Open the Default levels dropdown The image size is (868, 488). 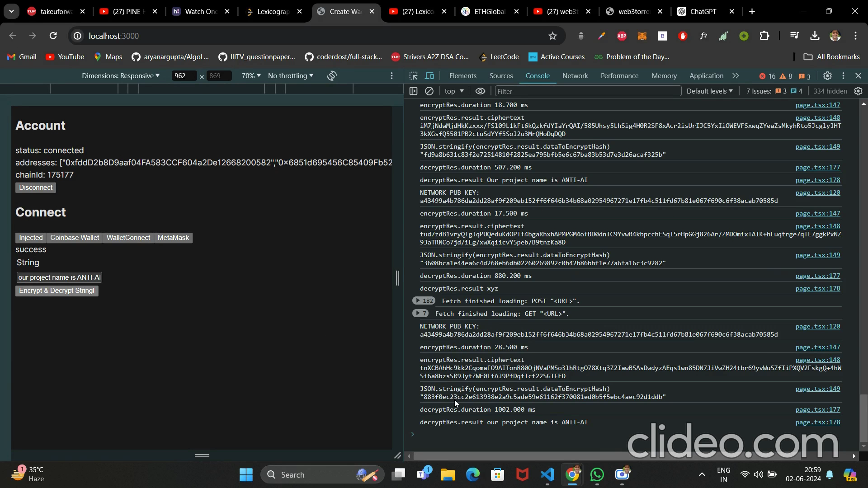(x=709, y=91)
